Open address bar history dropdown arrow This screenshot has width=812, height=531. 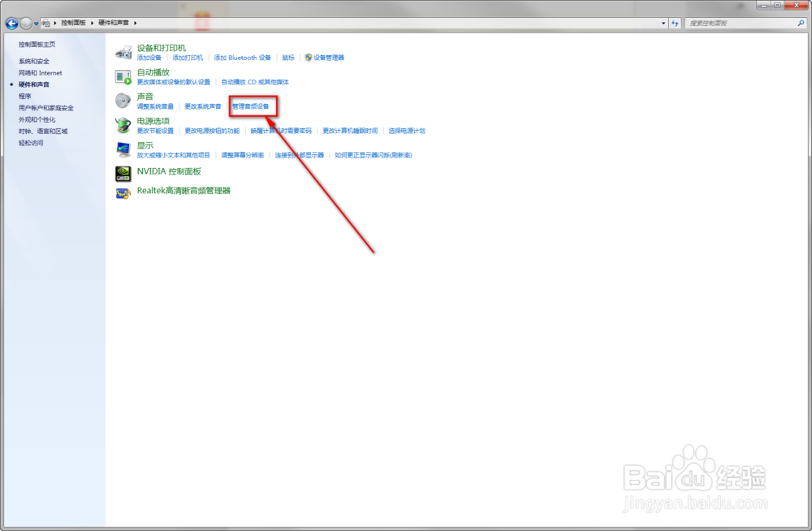663,23
